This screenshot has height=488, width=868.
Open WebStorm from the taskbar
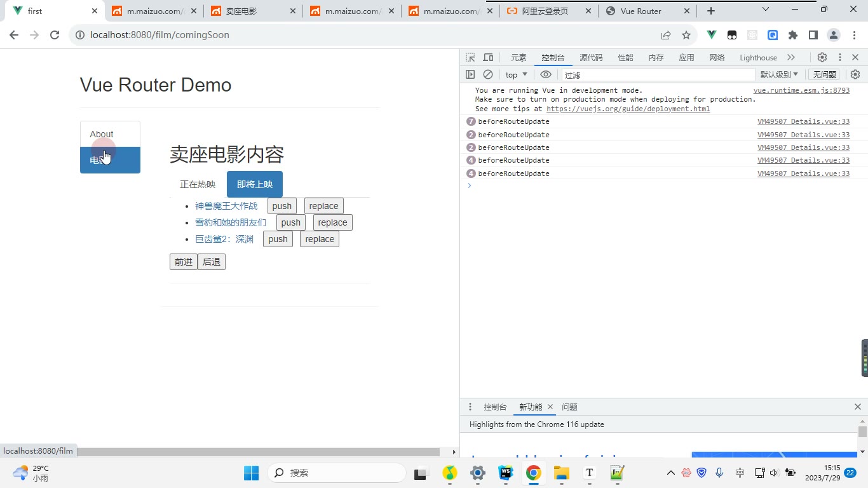click(x=506, y=473)
